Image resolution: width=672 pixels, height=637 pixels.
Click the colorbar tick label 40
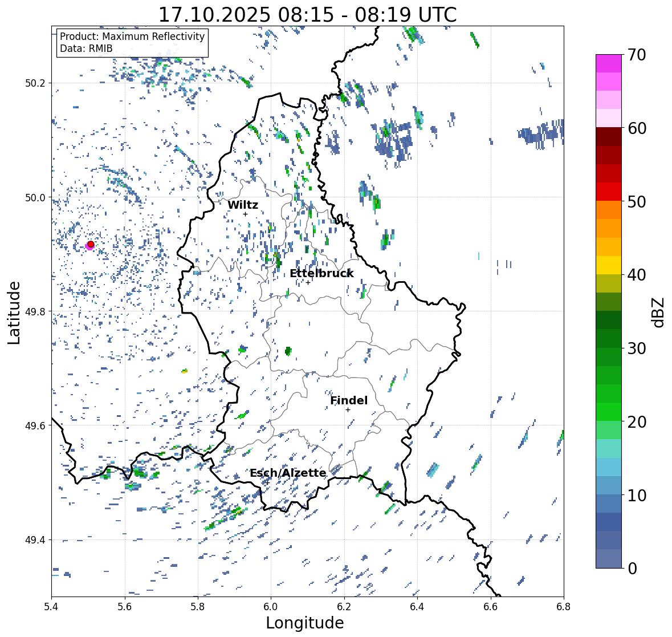tap(637, 275)
